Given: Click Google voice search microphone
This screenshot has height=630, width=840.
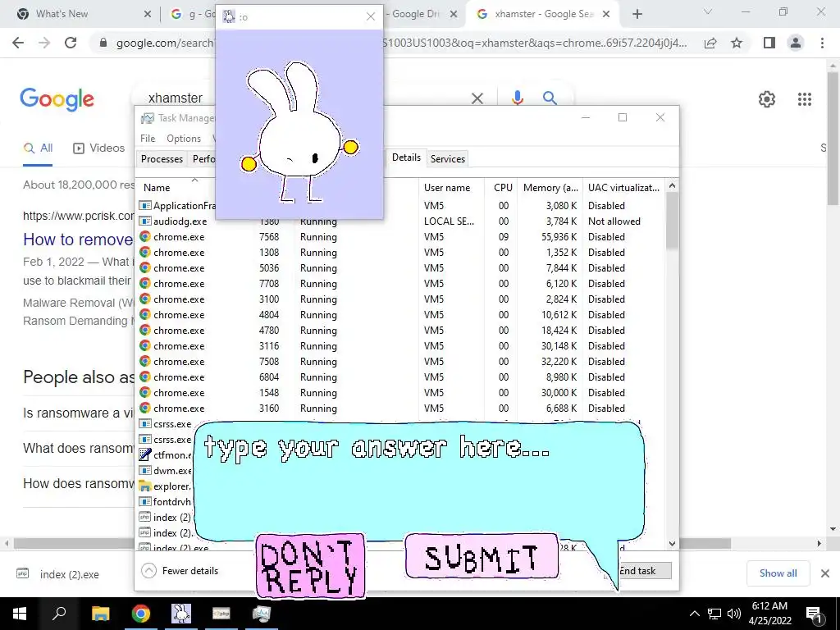Looking at the screenshot, I should pyautogui.click(x=517, y=98).
